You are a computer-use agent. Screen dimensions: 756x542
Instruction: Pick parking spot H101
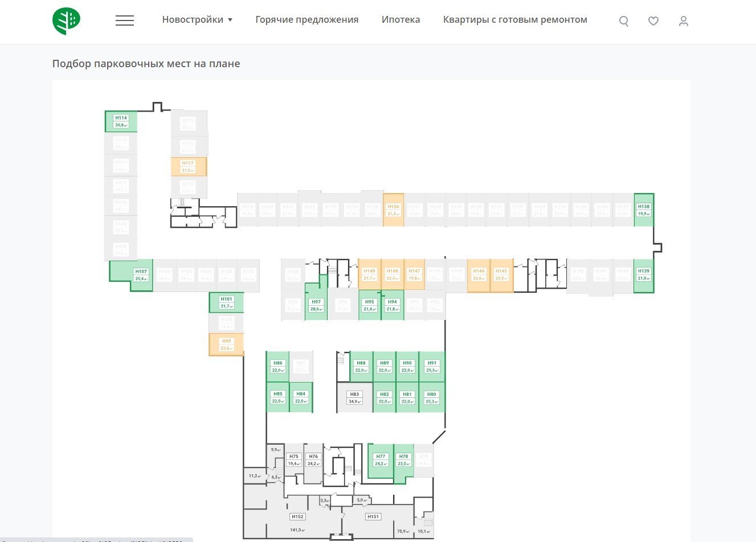pyautogui.click(x=226, y=302)
